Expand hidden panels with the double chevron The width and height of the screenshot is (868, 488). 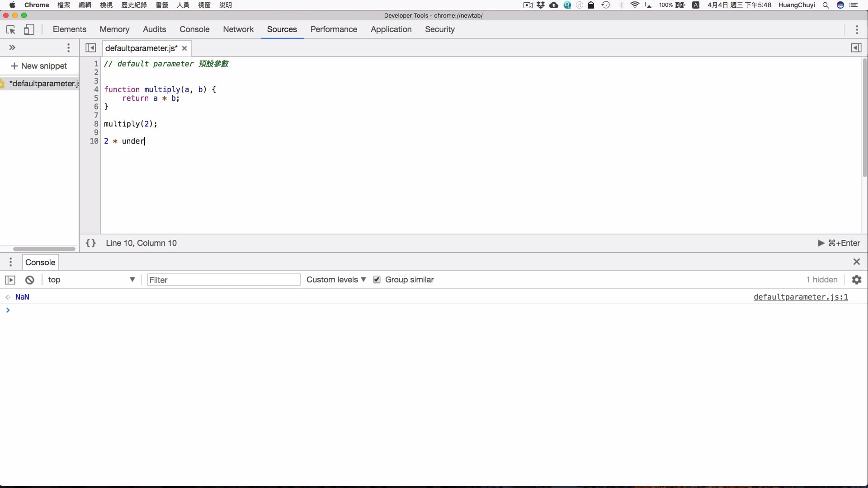(12, 47)
